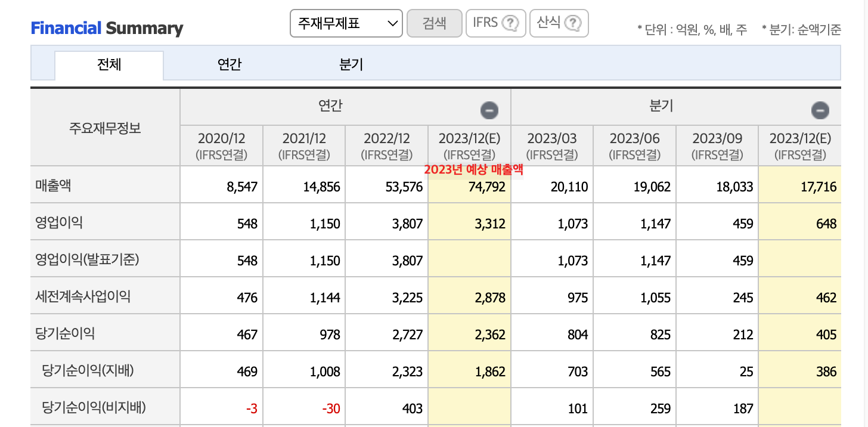
Task: Click the estimated revenue value 74,792
Action: (x=486, y=185)
